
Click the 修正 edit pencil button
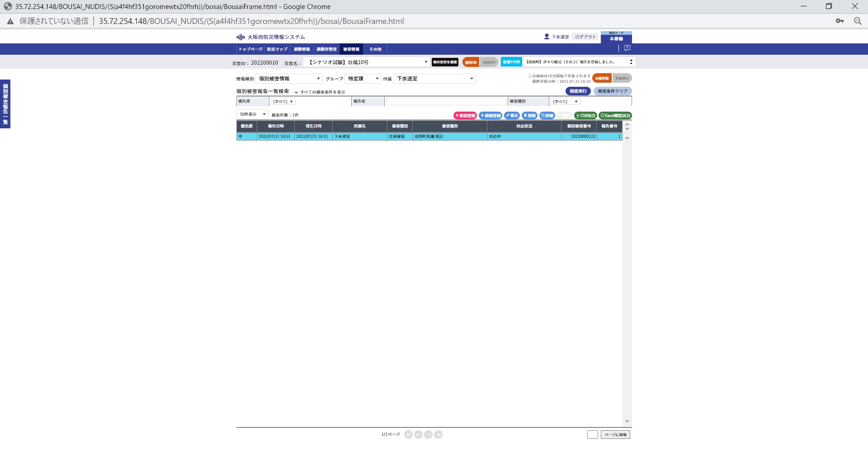click(512, 116)
